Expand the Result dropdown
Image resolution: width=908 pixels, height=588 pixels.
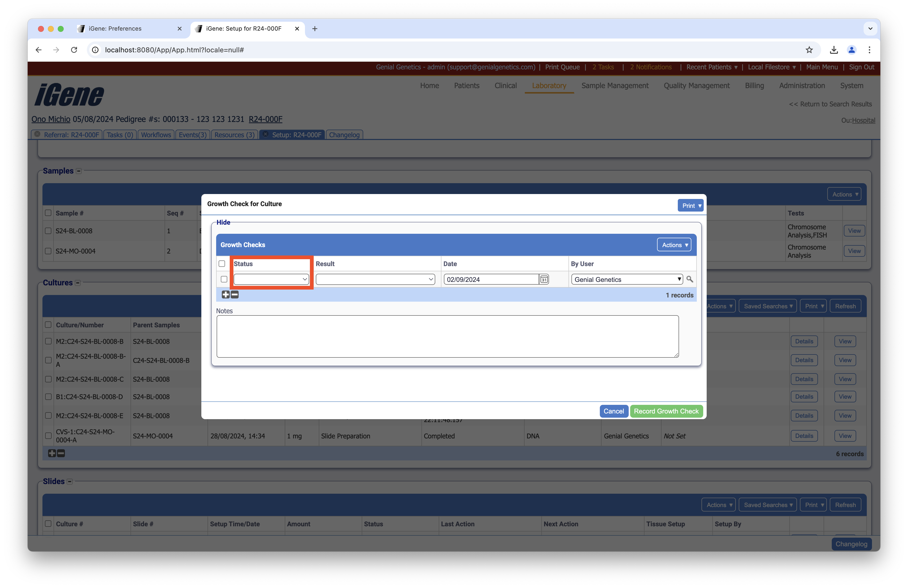coord(375,279)
